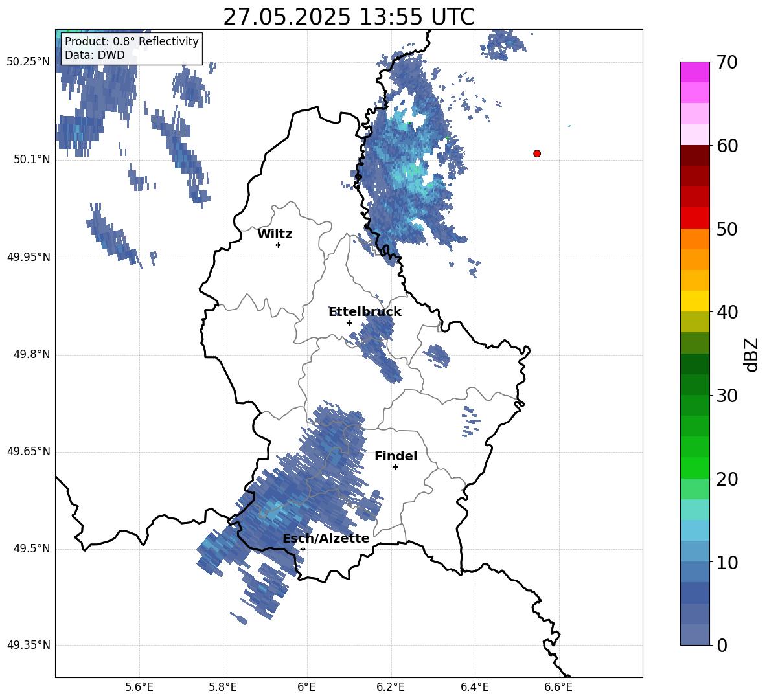
Task: Click the Esch/Alzette station label
Action: click(x=326, y=538)
